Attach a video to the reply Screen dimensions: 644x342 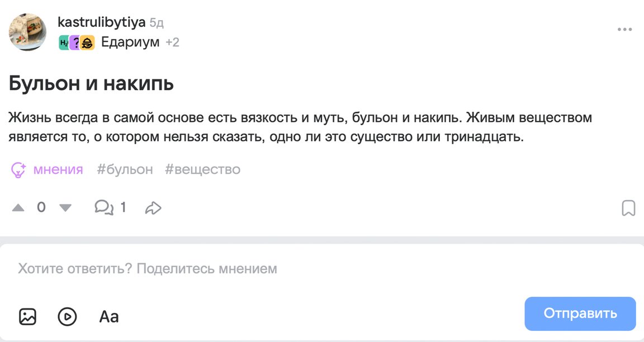coord(67,317)
